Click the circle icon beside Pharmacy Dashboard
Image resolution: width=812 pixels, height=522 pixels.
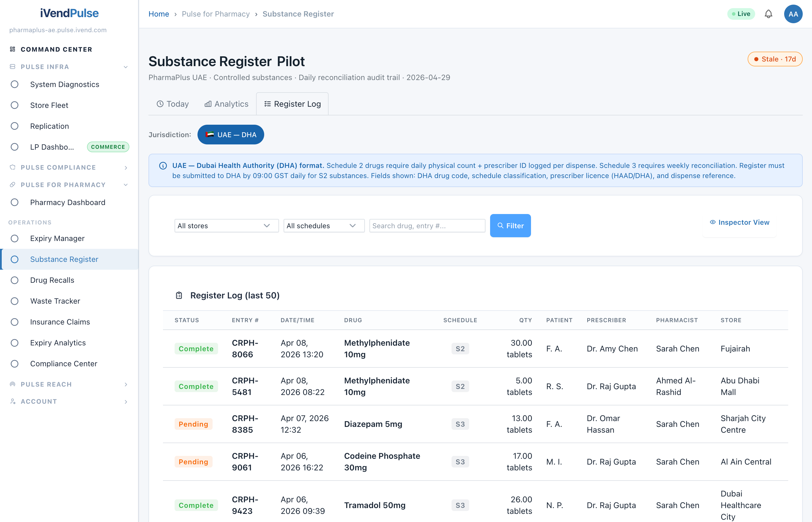(14, 202)
